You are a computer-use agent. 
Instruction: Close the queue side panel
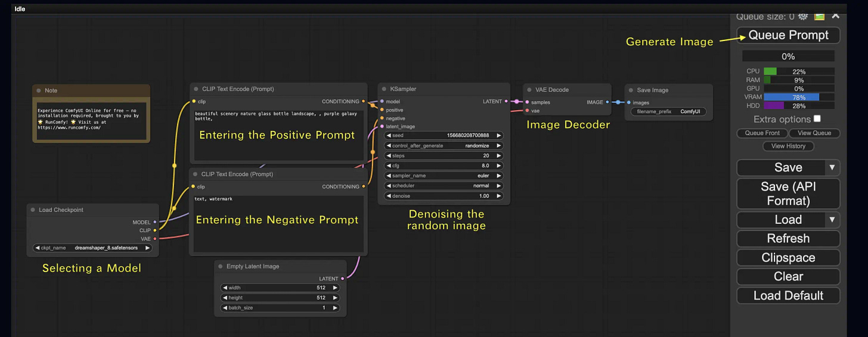coord(835,15)
